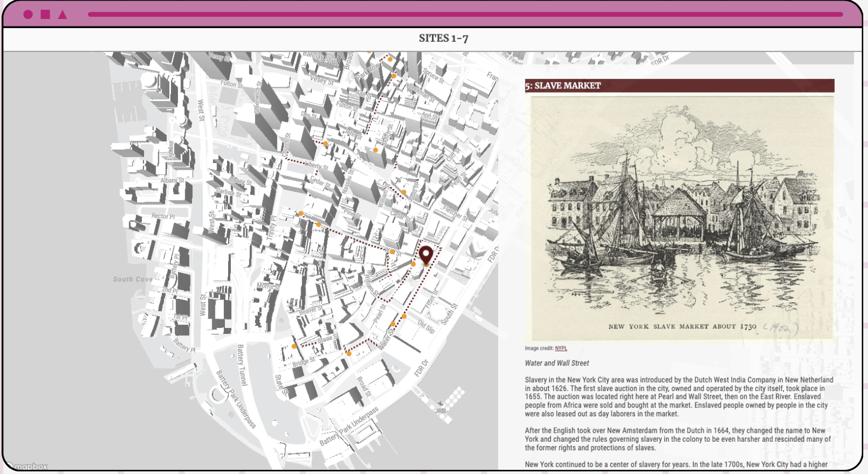Click the 'Image credit:' label text
This screenshot has height=474, width=868.
pyautogui.click(x=539, y=348)
